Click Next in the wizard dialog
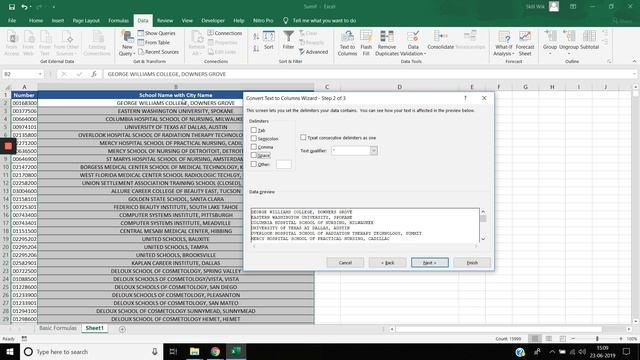 pyautogui.click(x=429, y=262)
